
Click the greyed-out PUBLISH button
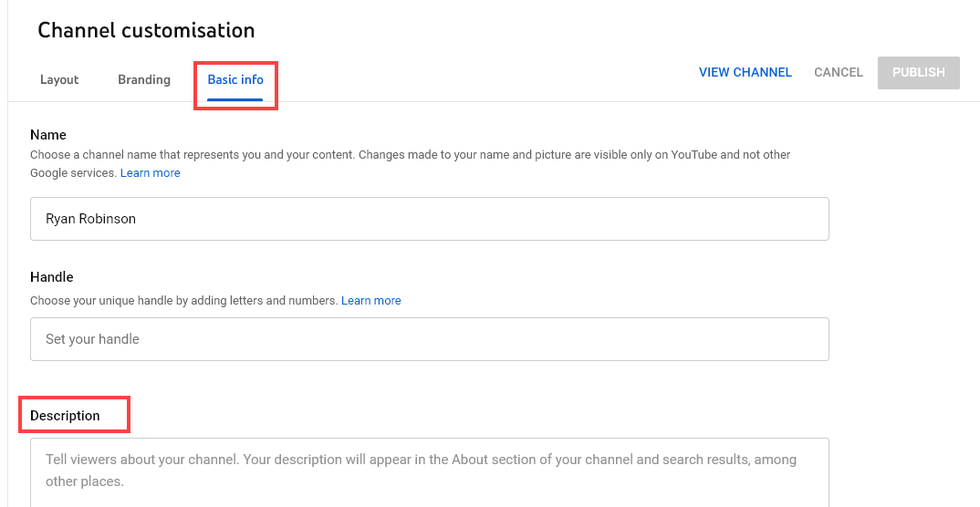(x=918, y=72)
